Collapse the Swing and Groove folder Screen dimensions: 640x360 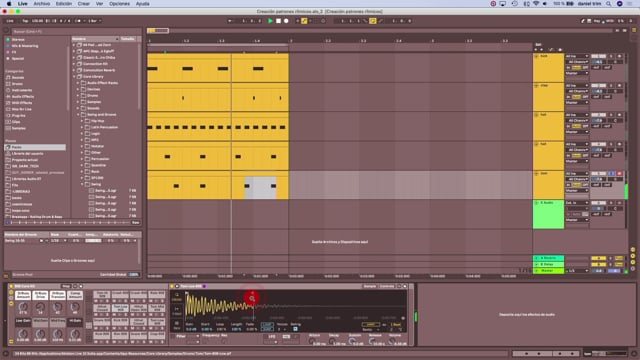pos(78,115)
